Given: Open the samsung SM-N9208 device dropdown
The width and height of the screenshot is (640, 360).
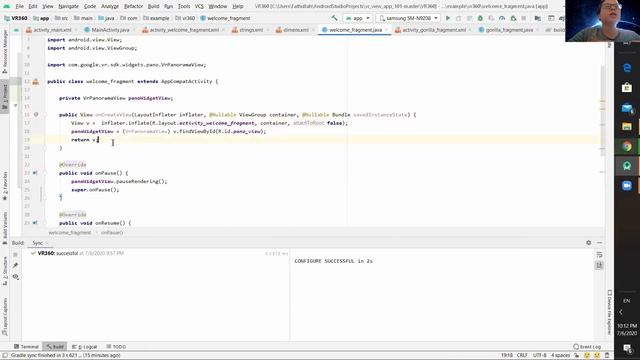Looking at the screenshot, I should click(408, 18).
